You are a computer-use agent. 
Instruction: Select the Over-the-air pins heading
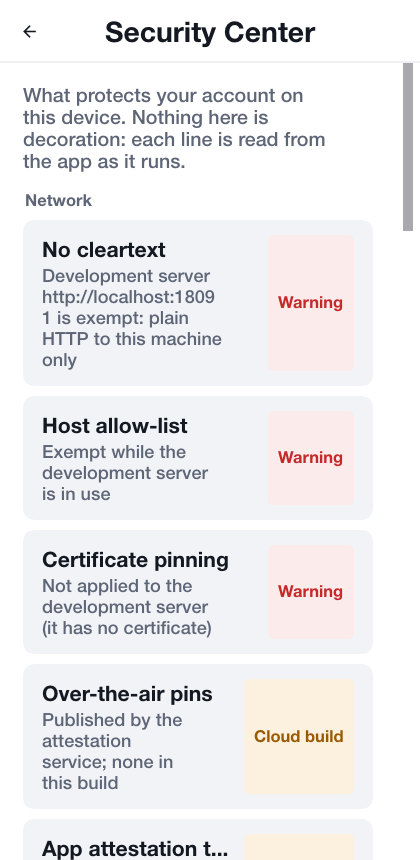(x=127, y=694)
